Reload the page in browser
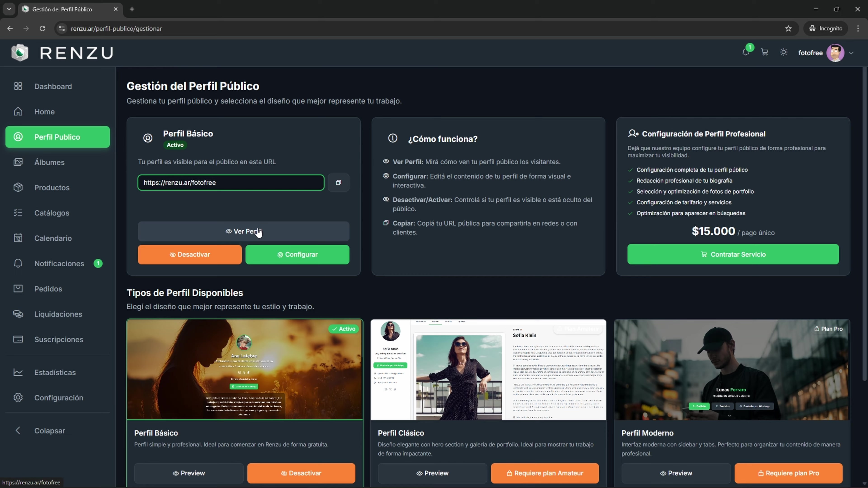The width and height of the screenshot is (868, 488). 42,28
